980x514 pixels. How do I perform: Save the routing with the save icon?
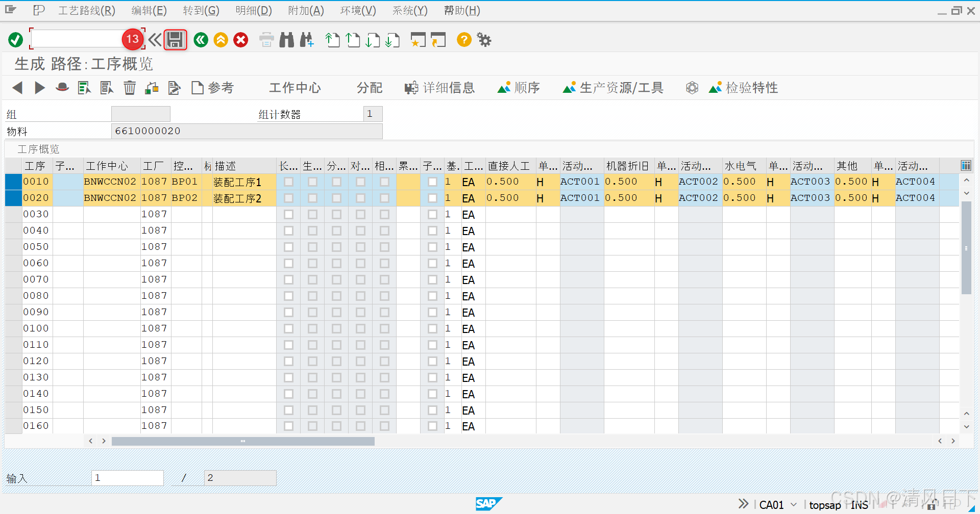[x=175, y=39]
